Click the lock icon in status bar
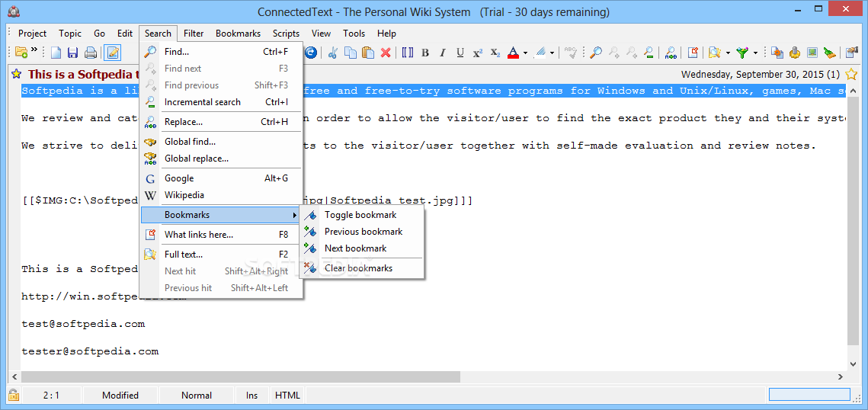Image resolution: width=868 pixels, height=410 pixels. pyautogui.click(x=14, y=395)
